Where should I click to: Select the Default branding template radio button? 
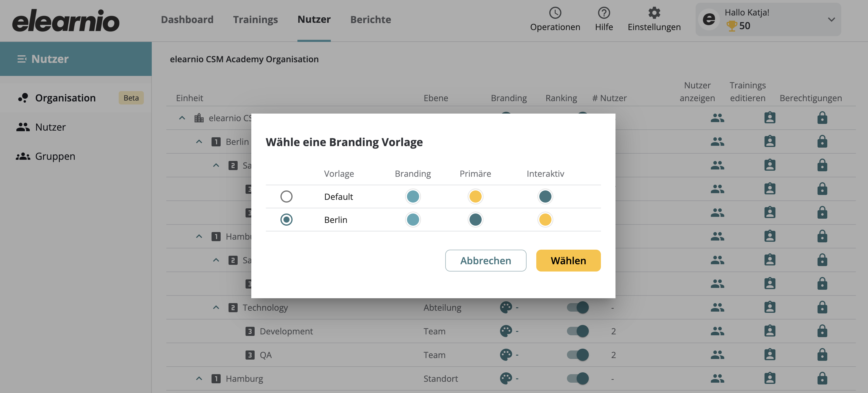(286, 196)
